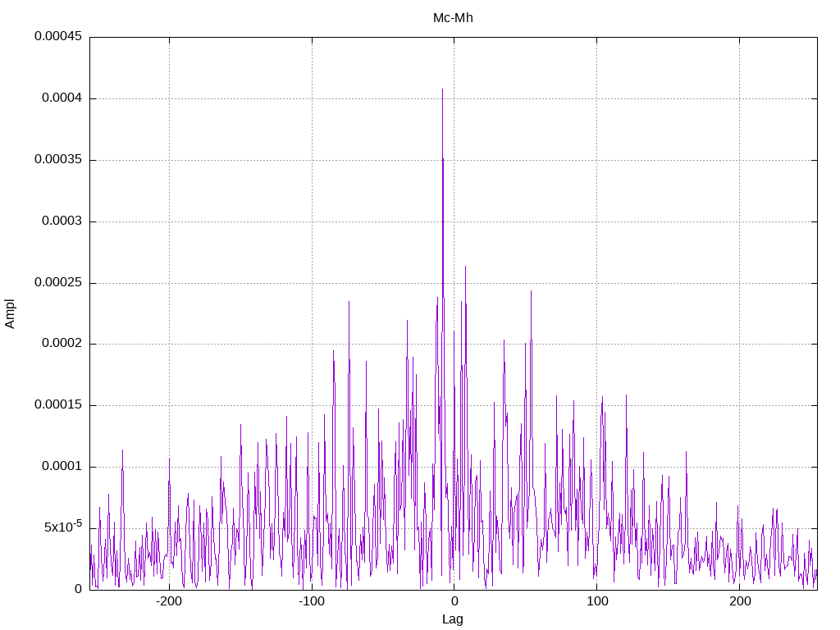Click the x-axis tick label 100
This screenshot has width=840, height=630.
[x=597, y=601]
